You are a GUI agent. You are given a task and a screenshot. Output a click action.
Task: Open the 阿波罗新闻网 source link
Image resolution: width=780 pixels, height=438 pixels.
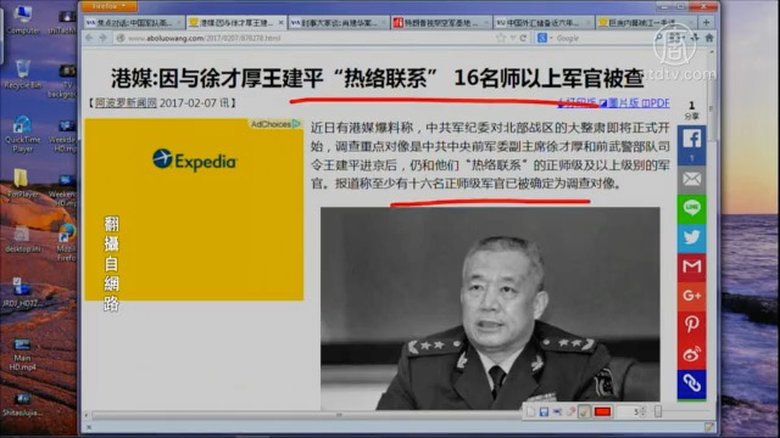pyautogui.click(x=126, y=103)
